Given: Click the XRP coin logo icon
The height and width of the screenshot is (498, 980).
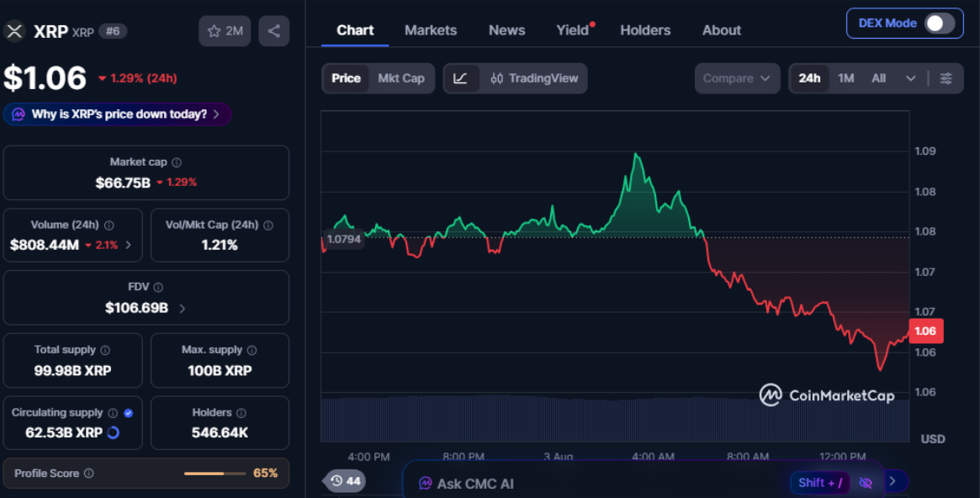Looking at the screenshot, I should tap(14, 30).
